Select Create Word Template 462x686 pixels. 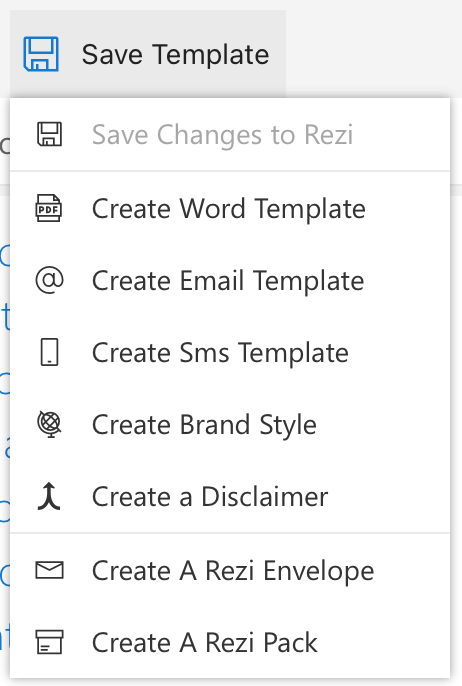(230, 208)
